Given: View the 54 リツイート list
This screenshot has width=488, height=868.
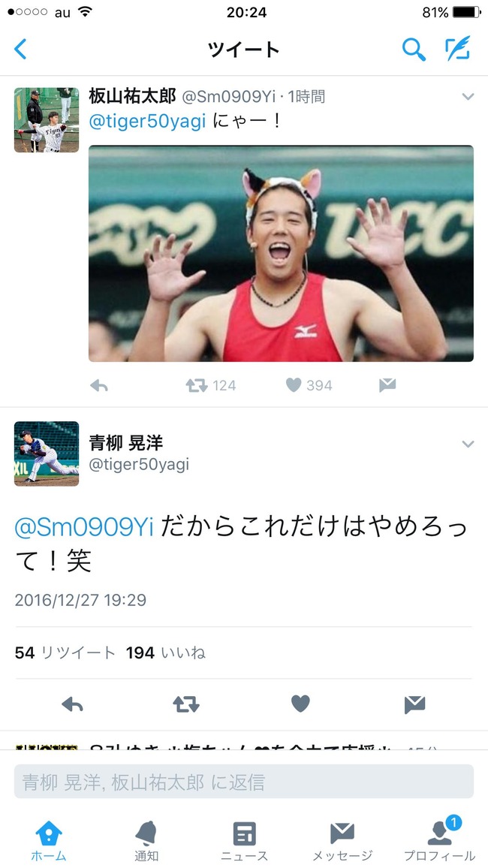Looking at the screenshot, I should [65, 653].
